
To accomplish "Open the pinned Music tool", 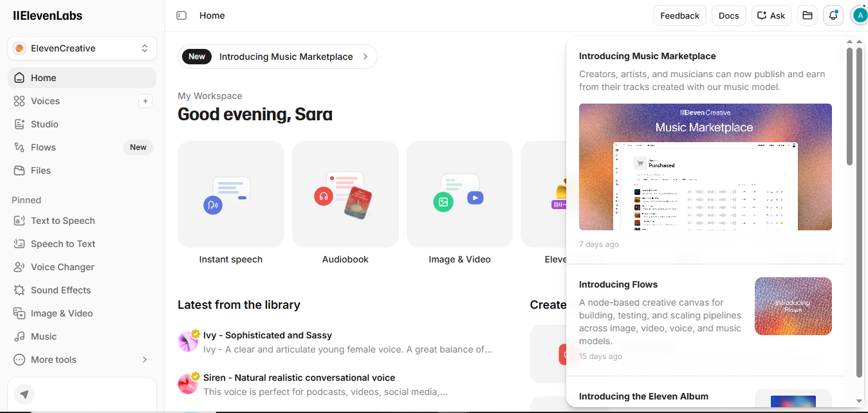I will pyautogui.click(x=82, y=336).
